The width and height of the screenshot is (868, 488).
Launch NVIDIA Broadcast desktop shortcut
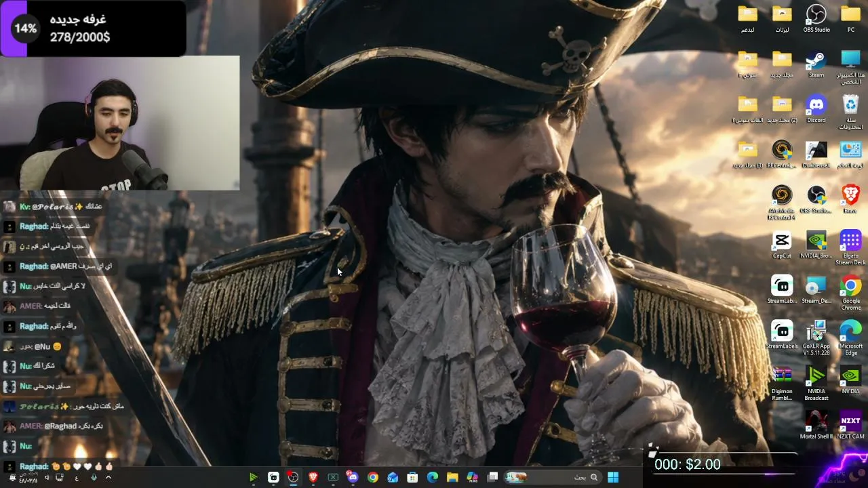click(816, 383)
